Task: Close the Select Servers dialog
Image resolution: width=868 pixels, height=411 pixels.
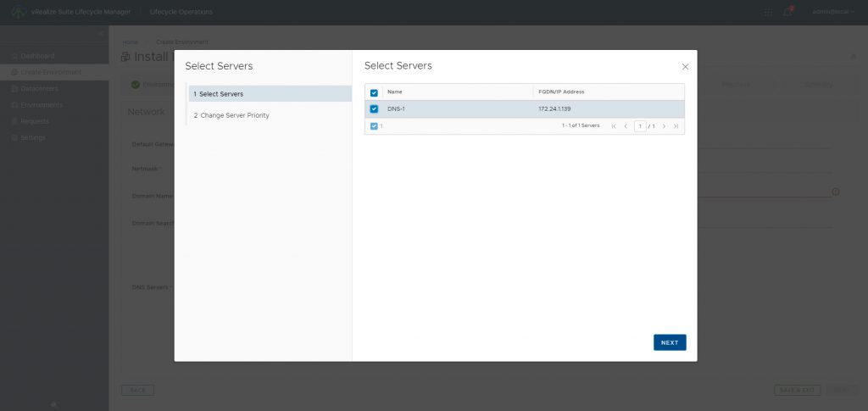Action: point(685,67)
